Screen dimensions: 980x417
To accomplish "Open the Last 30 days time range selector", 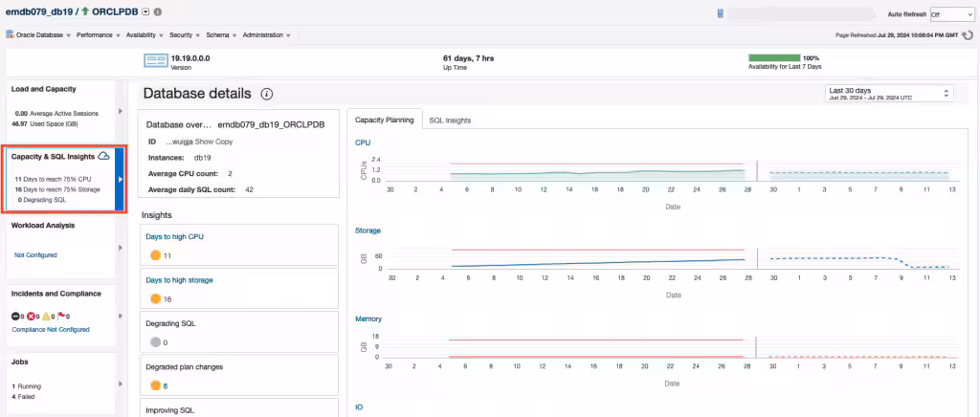I will [889, 94].
